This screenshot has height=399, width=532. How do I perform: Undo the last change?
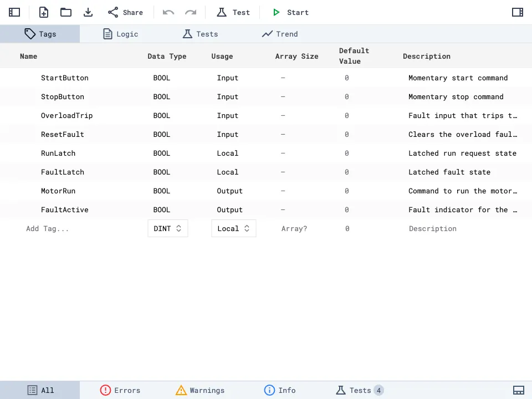pos(168,12)
